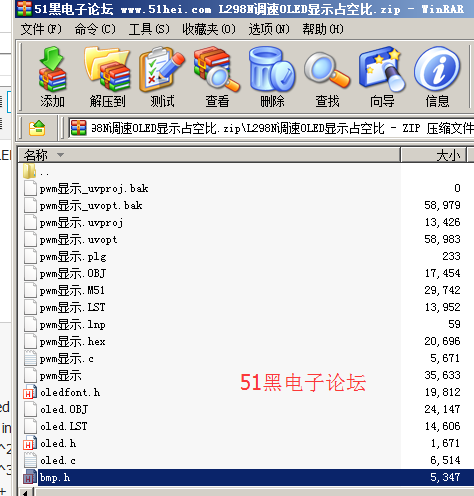The width and height of the screenshot is (474, 496).
Task: Click the size value 24,147
Action: [x=442, y=409]
